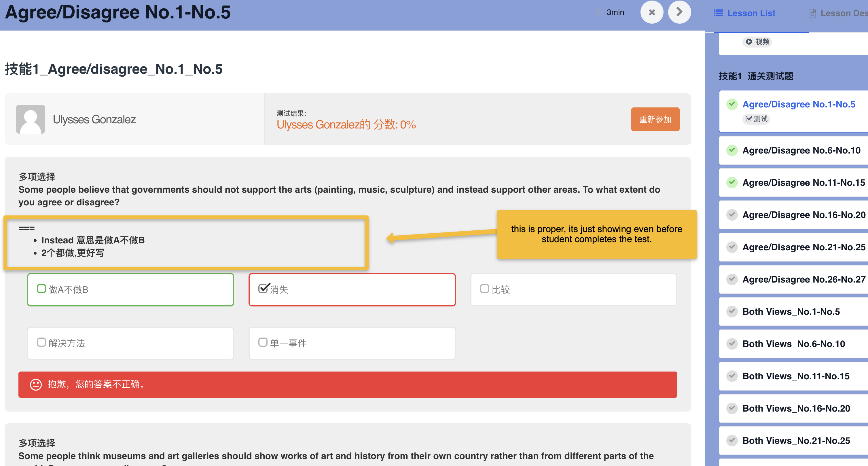This screenshot has height=466, width=868.
Task: Open Both Views_No.21-No.25 lesson item
Action: 796,440
